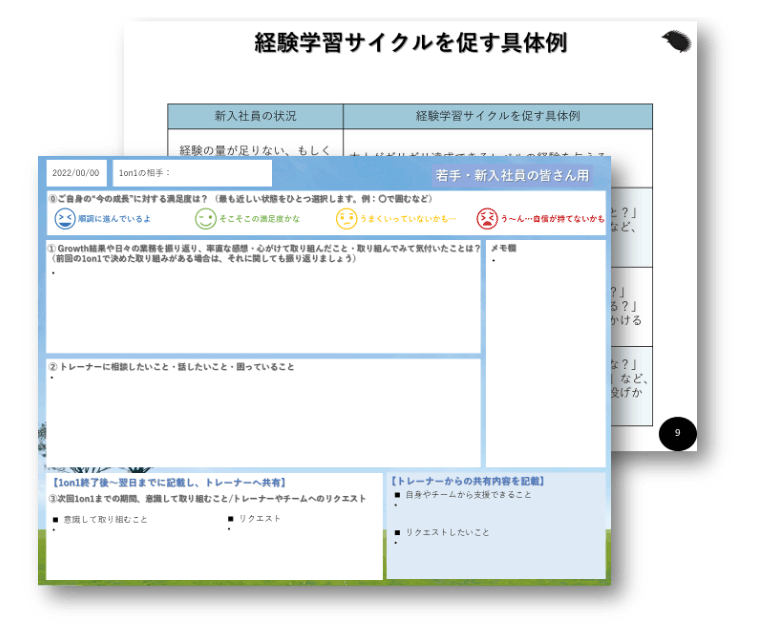
Task: Click the back slide title 経験学習サイクルを促す具体例
Action: tap(411, 43)
